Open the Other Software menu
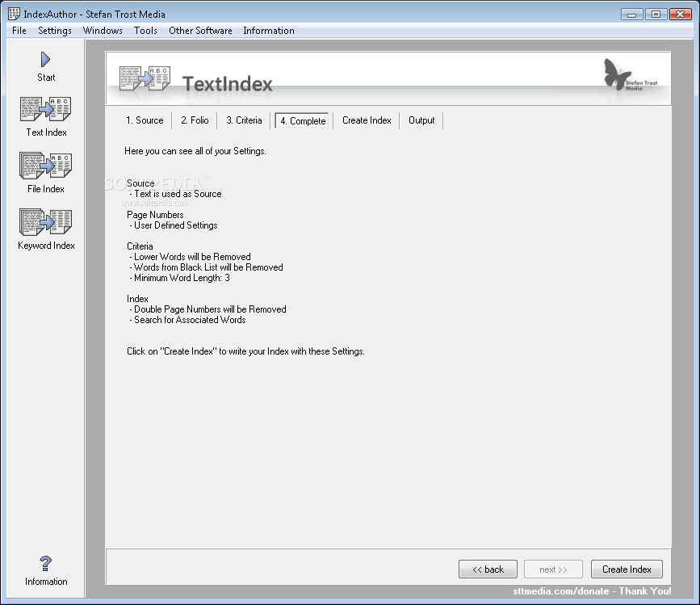This screenshot has height=605, width=700. coord(200,31)
